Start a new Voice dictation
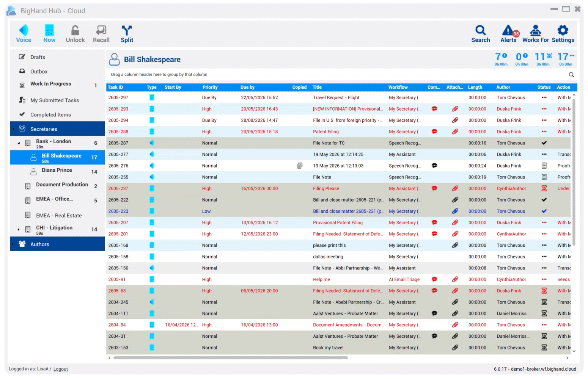Screen dimensions: 588x379 tap(24, 34)
